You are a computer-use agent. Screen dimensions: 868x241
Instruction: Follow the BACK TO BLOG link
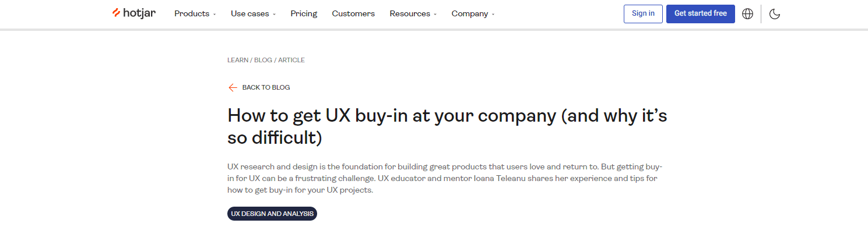pos(266,87)
